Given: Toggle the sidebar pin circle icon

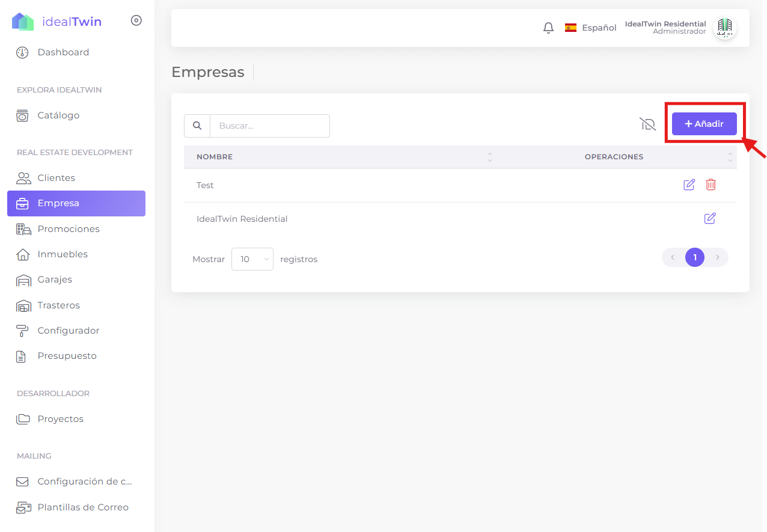Looking at the screenshot, I should tap(136, 20).
